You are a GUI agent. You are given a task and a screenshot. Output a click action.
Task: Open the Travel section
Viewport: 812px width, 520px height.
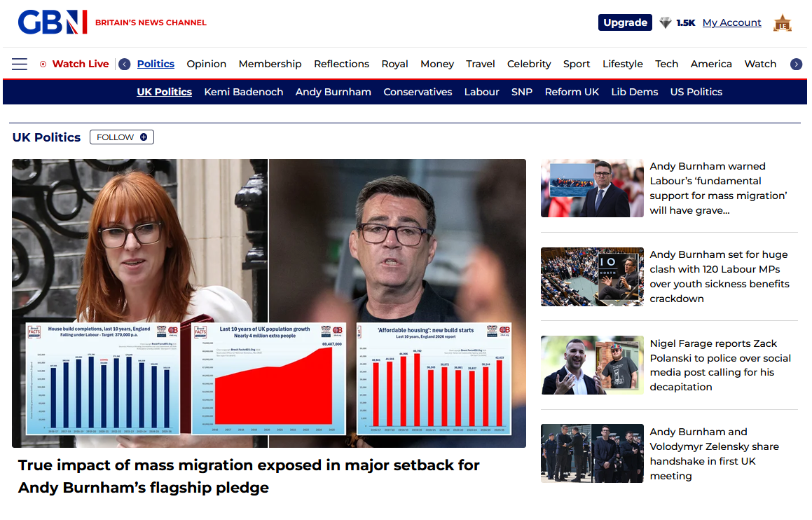480,64
